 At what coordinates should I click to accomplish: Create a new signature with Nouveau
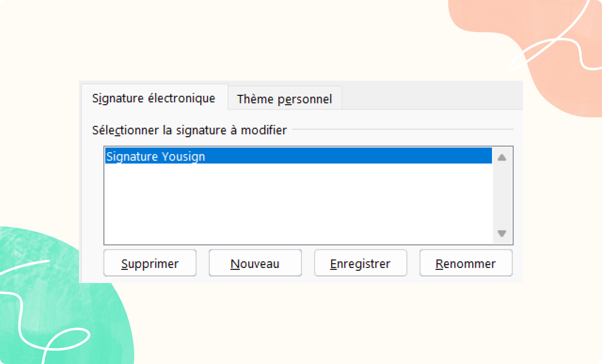(255, 263)
